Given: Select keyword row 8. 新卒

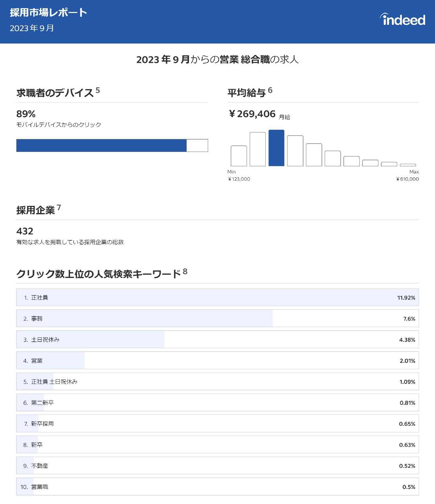Looking at the screenshot, I should pyautogui.click(x=217, y=445).
